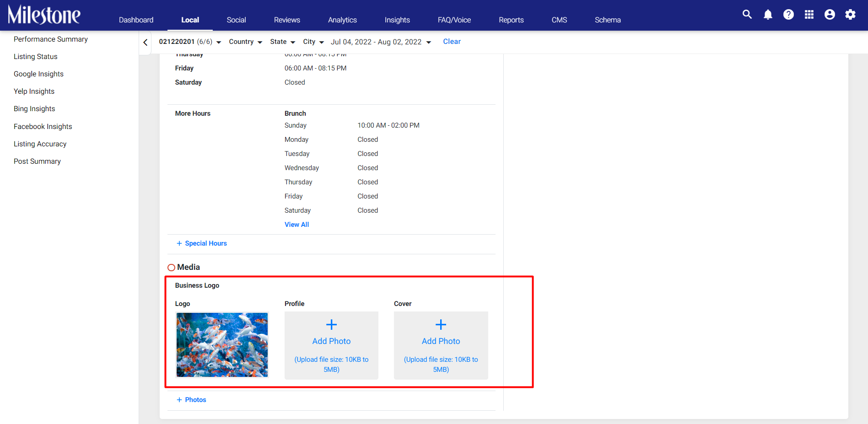Click the More Hours label

pyautogui.click(x=193, y=113)
